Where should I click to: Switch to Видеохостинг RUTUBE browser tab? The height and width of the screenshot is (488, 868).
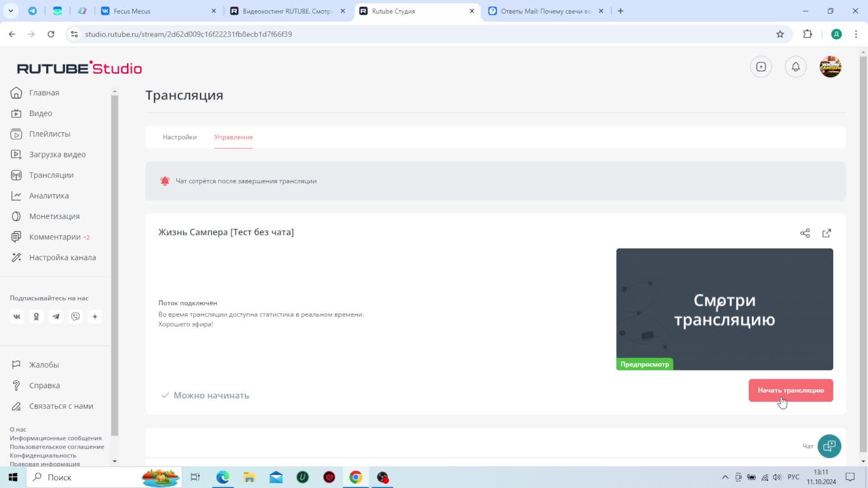click(x=287, y=11)
